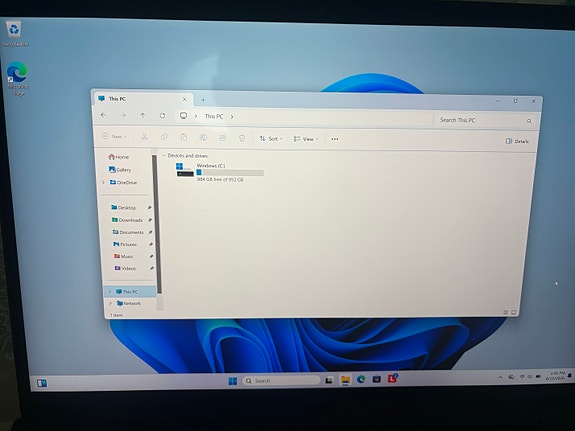Image resolution: width=575 pixels, height=431 pixels.
Task: Click the Delete trash icon in toolbar
Action: 242,138
